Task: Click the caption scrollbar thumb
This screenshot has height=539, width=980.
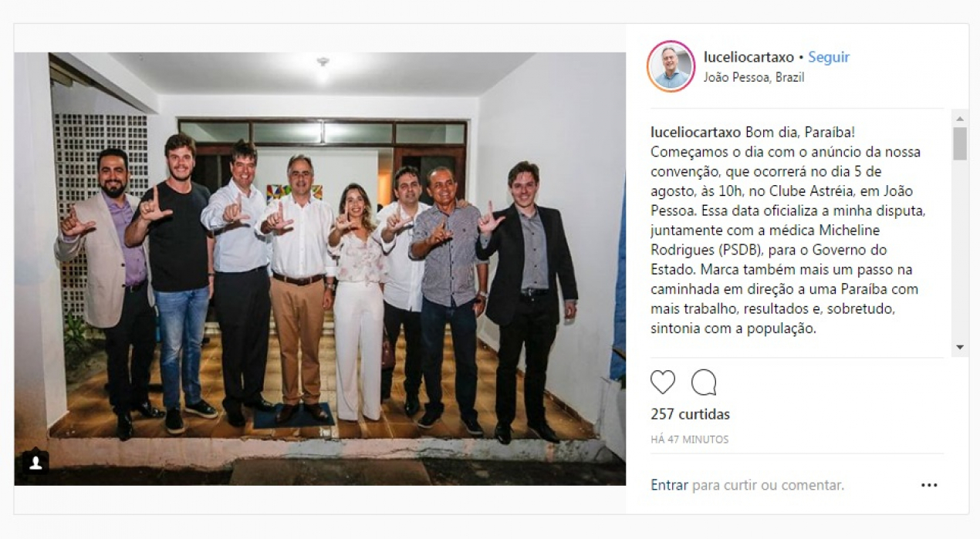Action: click(x=960, y=143)
